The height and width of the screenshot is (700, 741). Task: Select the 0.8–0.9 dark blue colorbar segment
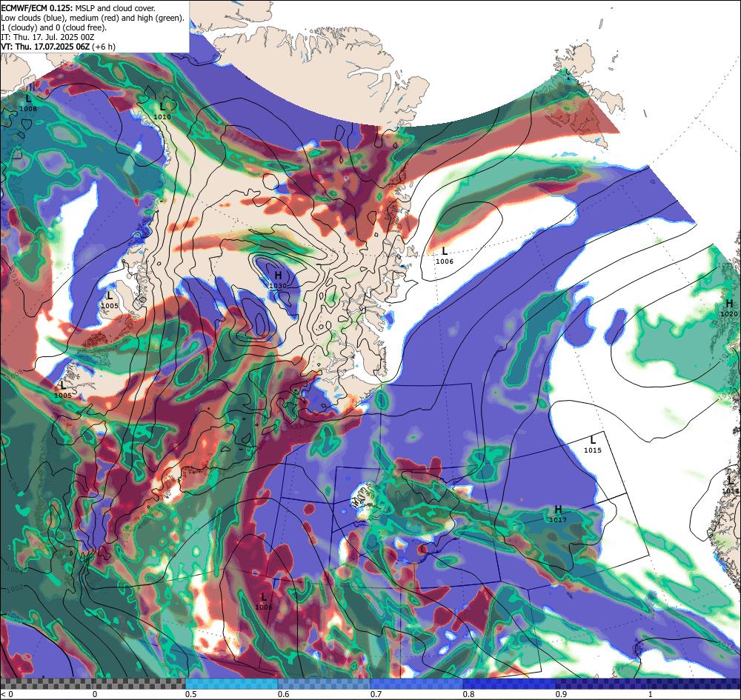pyautogui.click(x=508, y=684)
